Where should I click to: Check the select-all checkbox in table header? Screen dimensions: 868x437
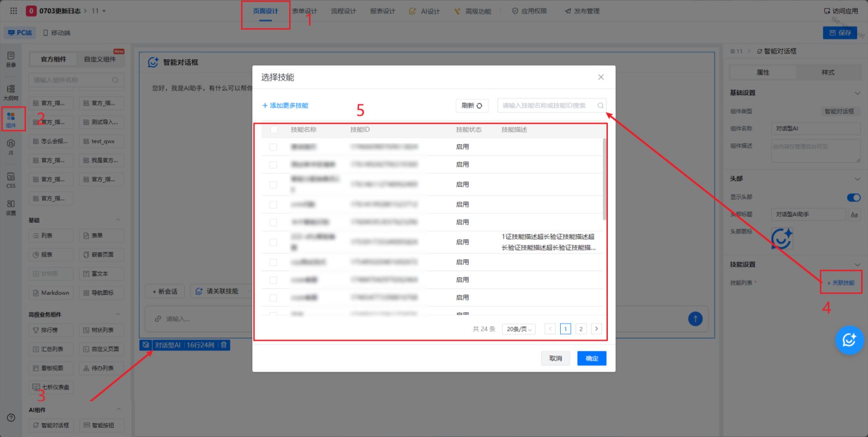coord(274,130)
